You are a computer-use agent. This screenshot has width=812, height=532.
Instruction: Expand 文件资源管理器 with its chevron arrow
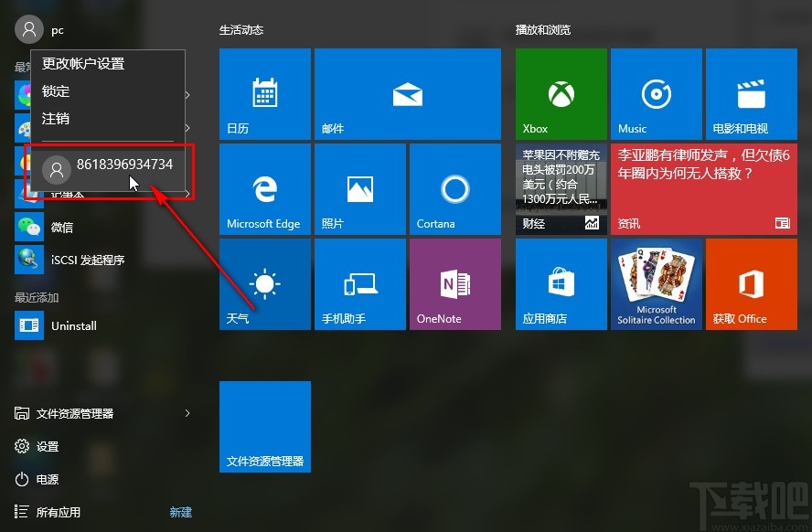[x=187, y=413]
